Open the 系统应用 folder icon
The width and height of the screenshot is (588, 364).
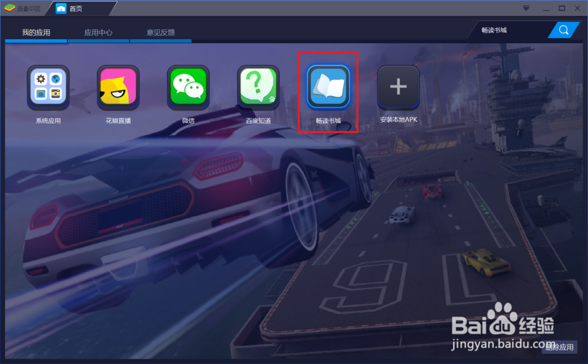(48, 87)
